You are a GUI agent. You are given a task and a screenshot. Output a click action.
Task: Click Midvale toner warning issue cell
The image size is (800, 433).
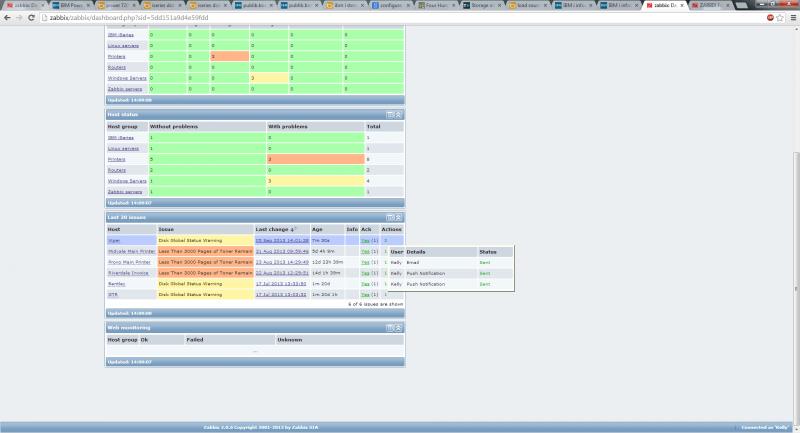(x=205, y=251)
